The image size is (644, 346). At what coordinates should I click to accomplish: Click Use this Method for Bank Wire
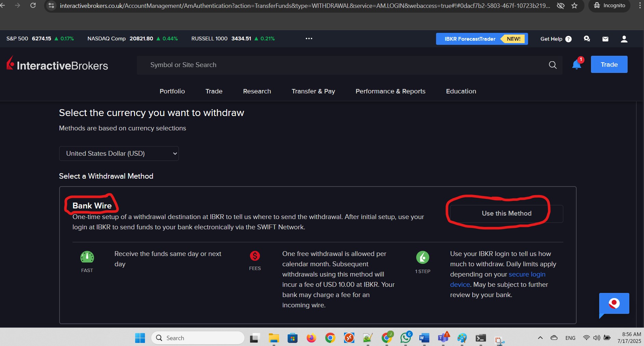coord(507,214)
